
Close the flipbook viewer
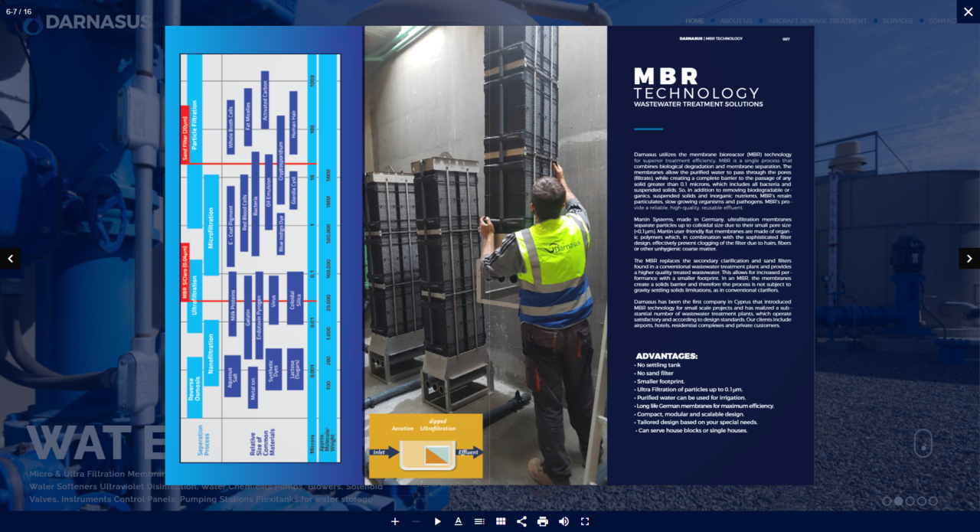[969, 11]
